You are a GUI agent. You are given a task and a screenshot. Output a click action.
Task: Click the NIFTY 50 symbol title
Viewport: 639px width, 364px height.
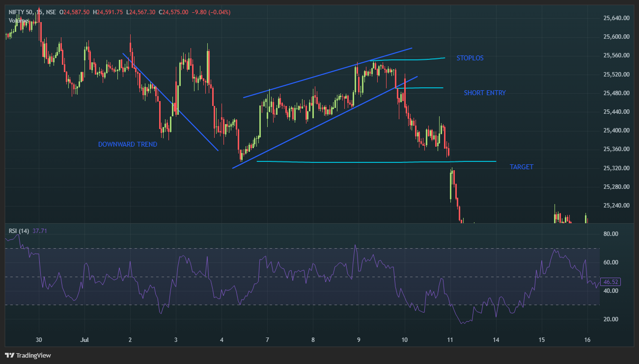click(21, 12)
